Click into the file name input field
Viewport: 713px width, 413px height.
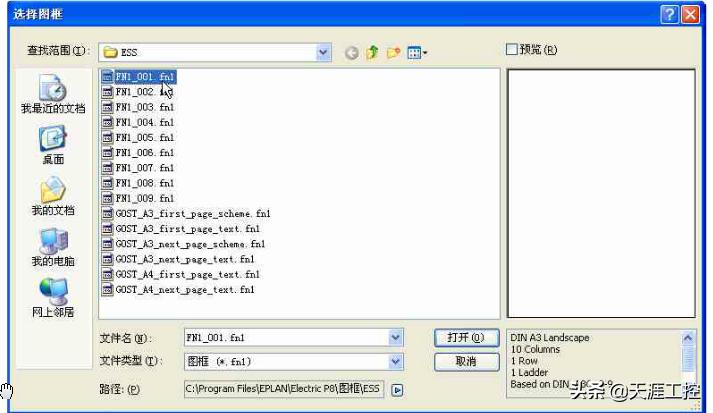tap(286, 337)
